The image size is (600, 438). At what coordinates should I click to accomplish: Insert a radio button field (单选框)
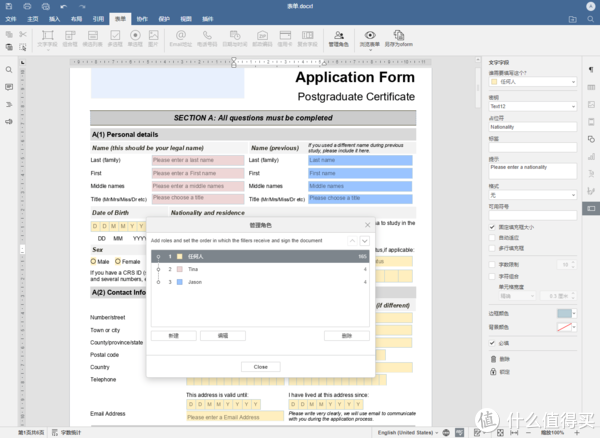point(135,39)
